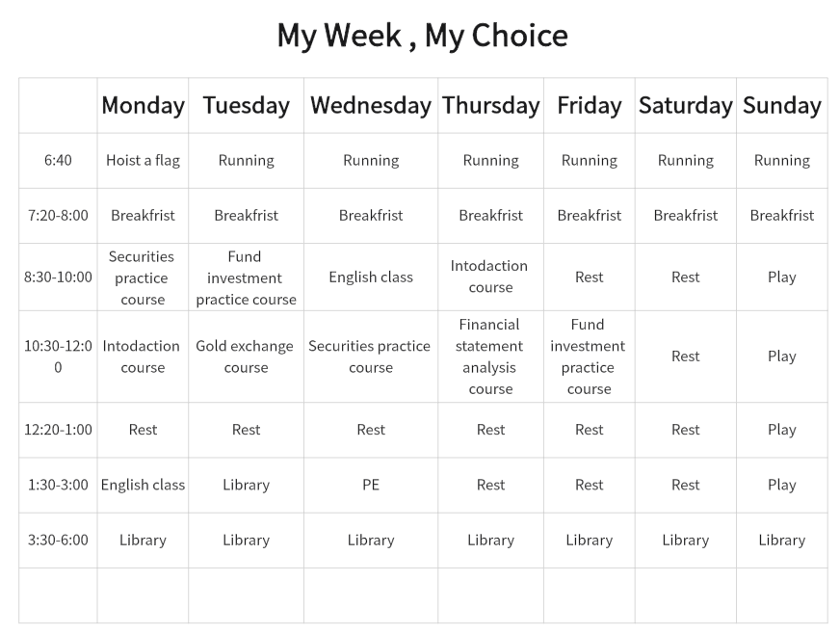This screenshot has height=634, width=840.
Task: Select Monday's 'English class' afternoon cell
Action: pos(143,485)
